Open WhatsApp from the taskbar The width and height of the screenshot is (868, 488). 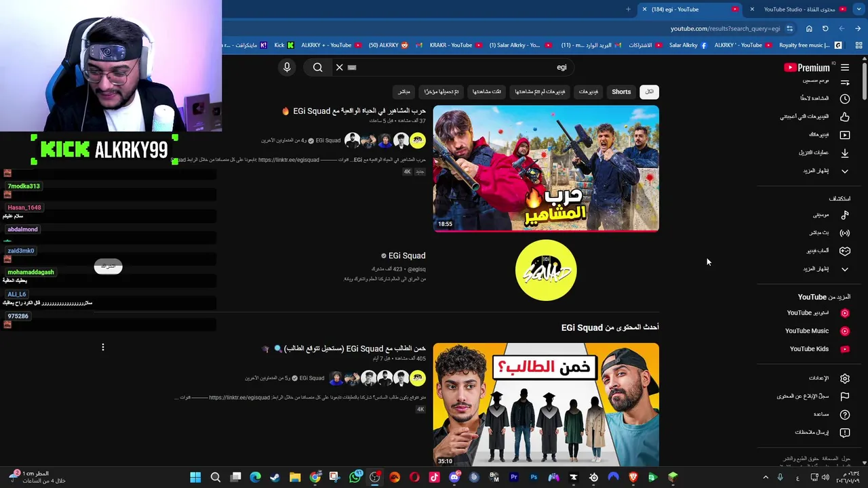pyautogui.click(x=355, y=477)
